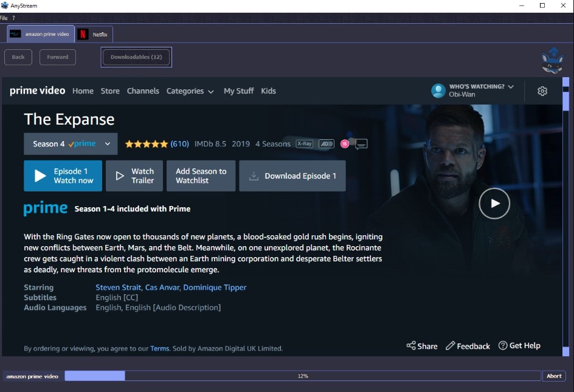Viewport: 574px width, 392px height.
Task: Click the audio description AD badge
Action: [326, 144]
